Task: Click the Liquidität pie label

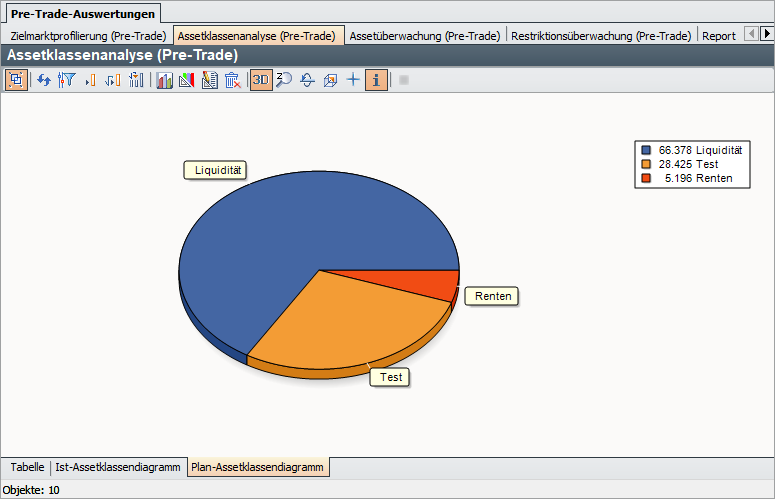Action: 215,170
